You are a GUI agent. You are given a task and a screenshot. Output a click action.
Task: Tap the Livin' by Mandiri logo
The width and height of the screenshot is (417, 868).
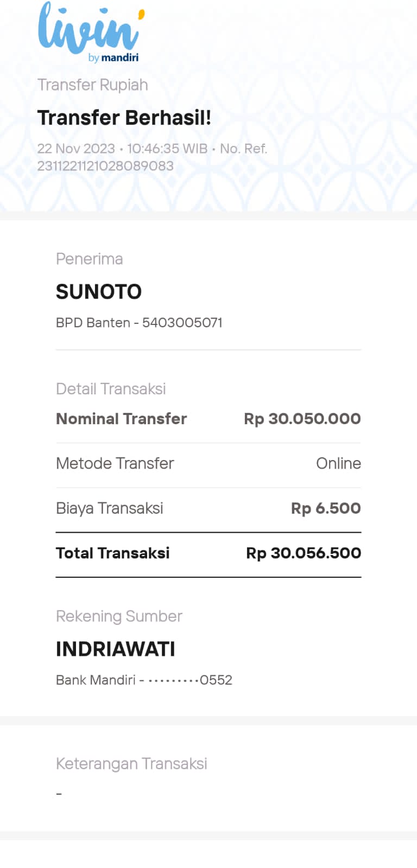tap(90, 33)
